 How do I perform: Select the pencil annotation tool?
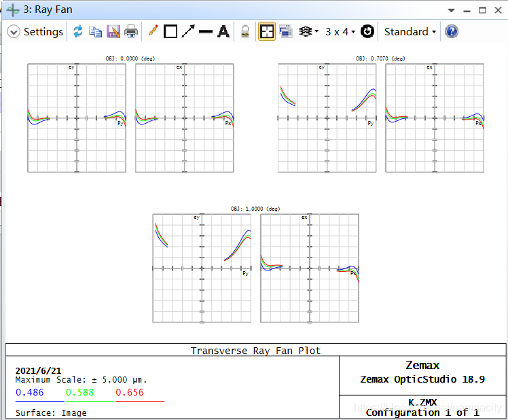(x=153, y=31)
